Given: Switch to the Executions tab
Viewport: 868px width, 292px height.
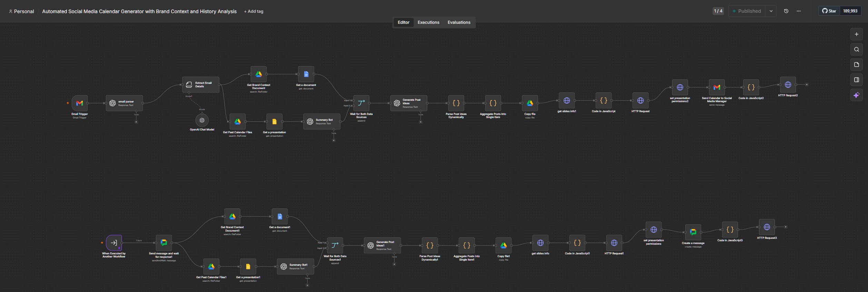Looking at the screenshot, I should [x=428, y=22].
